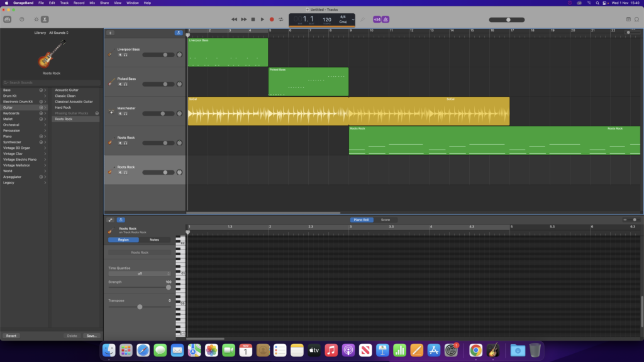
Task: Click the Fast Forward button
Action: click(x=243, y=19)
